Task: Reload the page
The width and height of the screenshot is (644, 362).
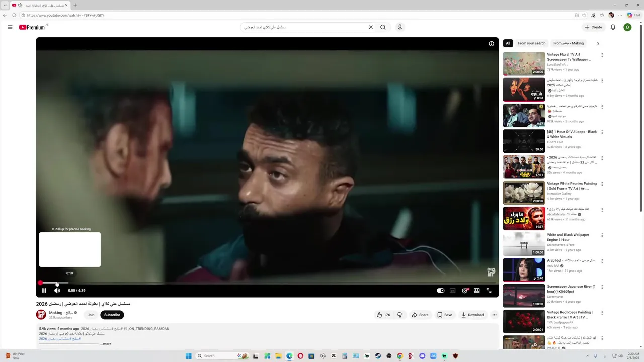Action: coord(14,15)
